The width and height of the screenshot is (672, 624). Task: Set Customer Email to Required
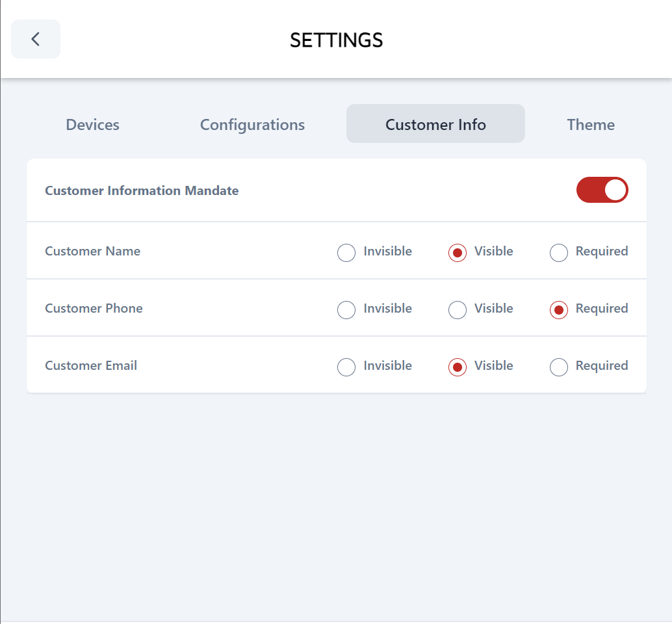pyautogui.click(x=559, y=367)
